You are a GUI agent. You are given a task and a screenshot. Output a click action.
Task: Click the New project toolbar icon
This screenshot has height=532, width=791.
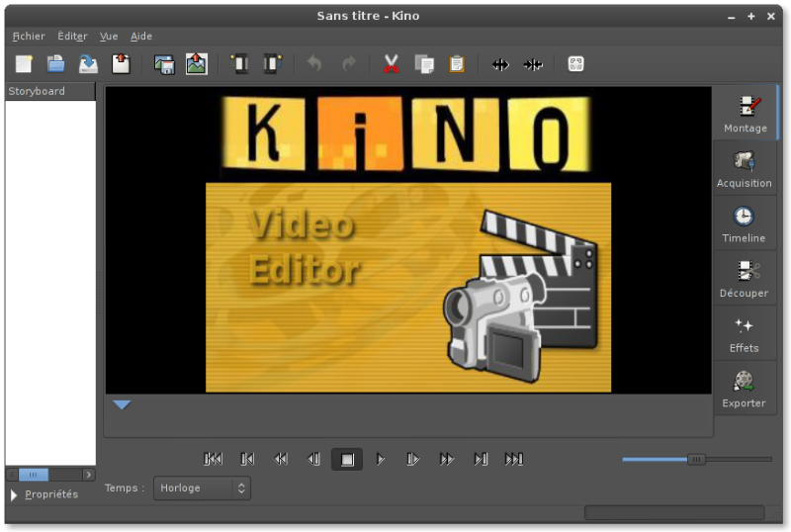[24, 64]
